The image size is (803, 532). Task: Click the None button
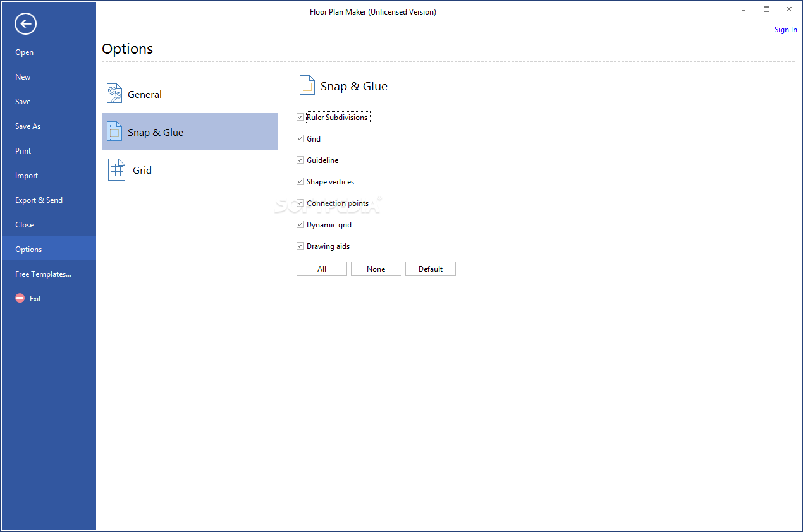(x=376, y=269)
